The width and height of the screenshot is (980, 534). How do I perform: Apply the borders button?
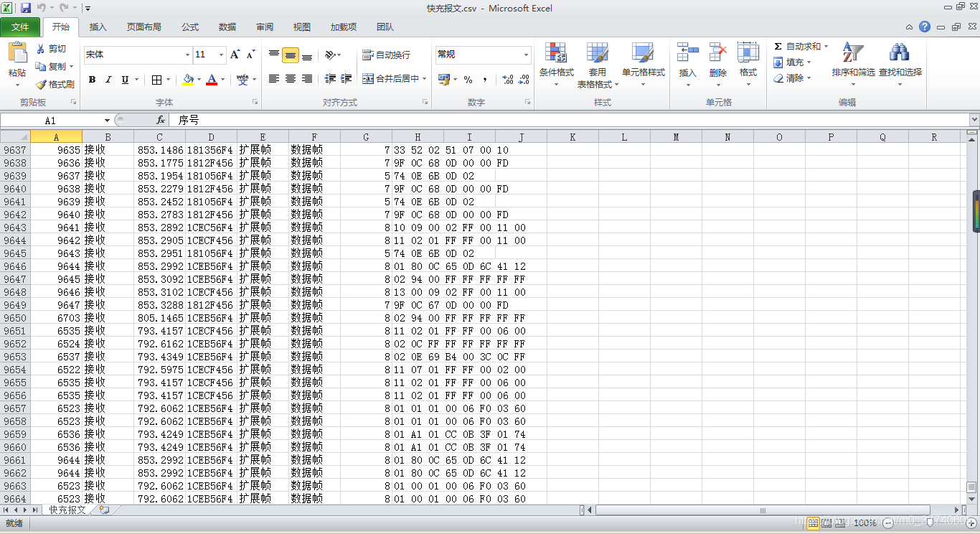(x=157, y=80)
